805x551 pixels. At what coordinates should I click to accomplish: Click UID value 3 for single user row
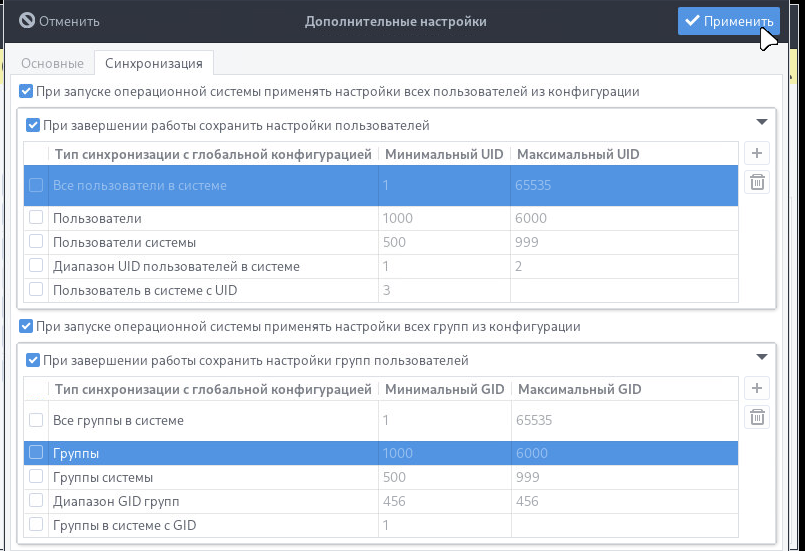click(x=387, y=291)
